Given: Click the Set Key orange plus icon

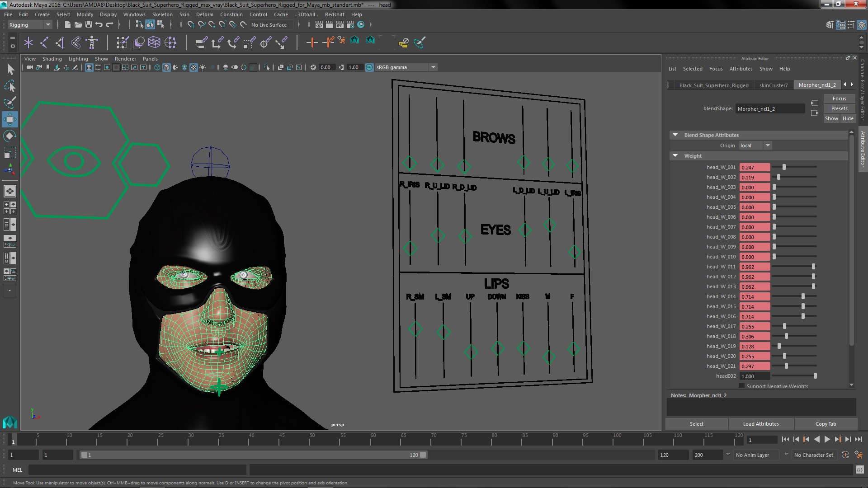Looking at the screenshot, I should (311, 42).
